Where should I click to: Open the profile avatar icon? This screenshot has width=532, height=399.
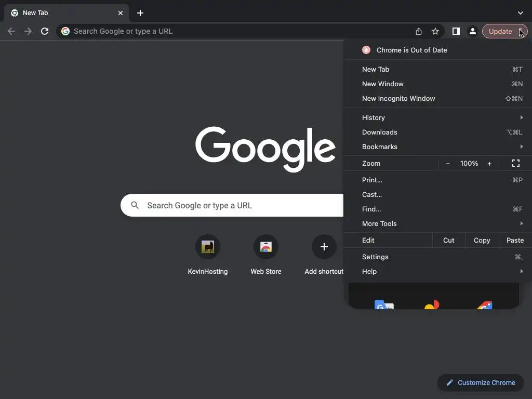pos(472,31)
